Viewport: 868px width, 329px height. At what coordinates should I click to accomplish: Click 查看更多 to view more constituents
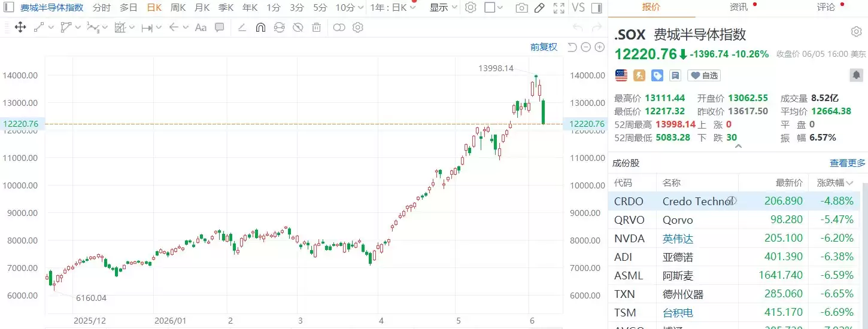click(847, 163)
